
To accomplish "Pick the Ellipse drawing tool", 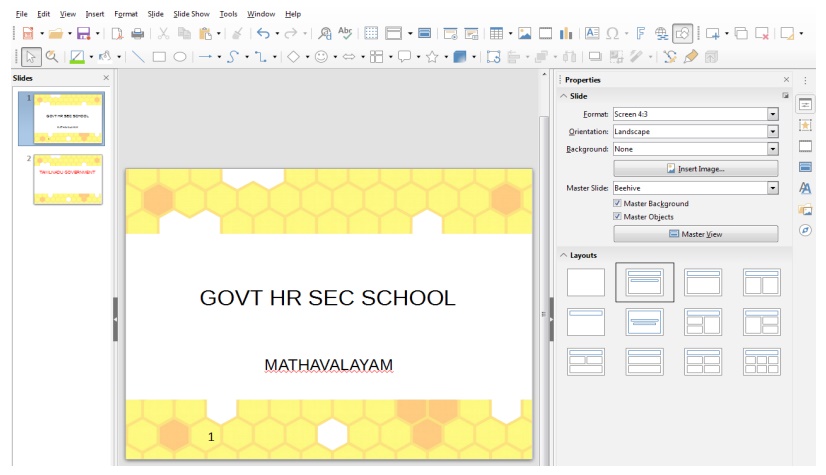I will (180, 57).
